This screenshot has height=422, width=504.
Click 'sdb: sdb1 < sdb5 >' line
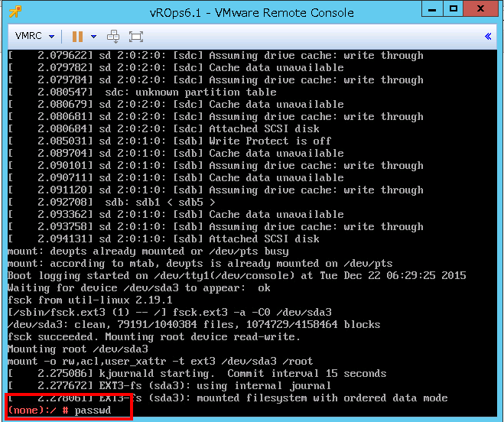coord(112,202)
